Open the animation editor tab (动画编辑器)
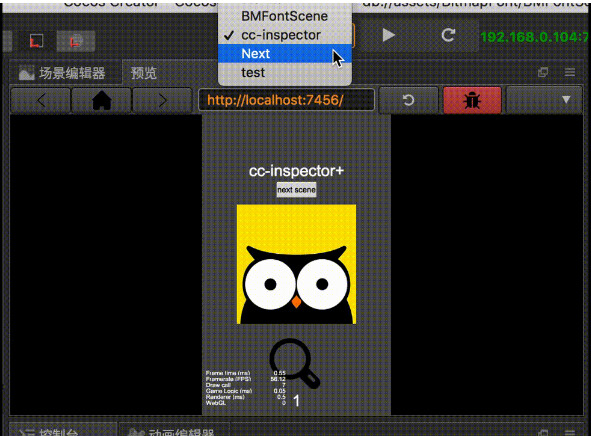The width and height of the screenshot is (591, 436). [174, 431]
